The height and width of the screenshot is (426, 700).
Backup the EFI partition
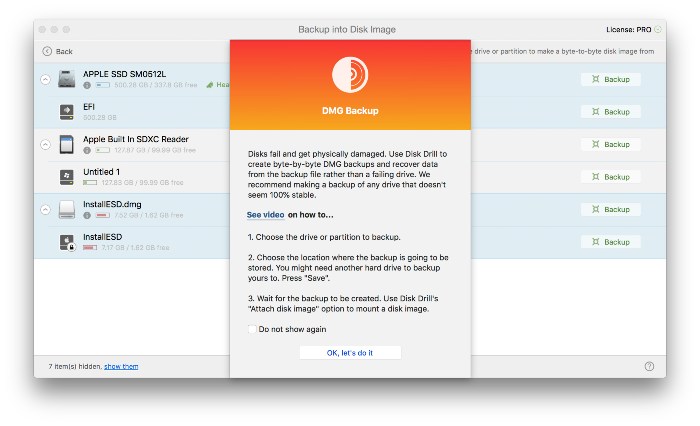point(611,112)
